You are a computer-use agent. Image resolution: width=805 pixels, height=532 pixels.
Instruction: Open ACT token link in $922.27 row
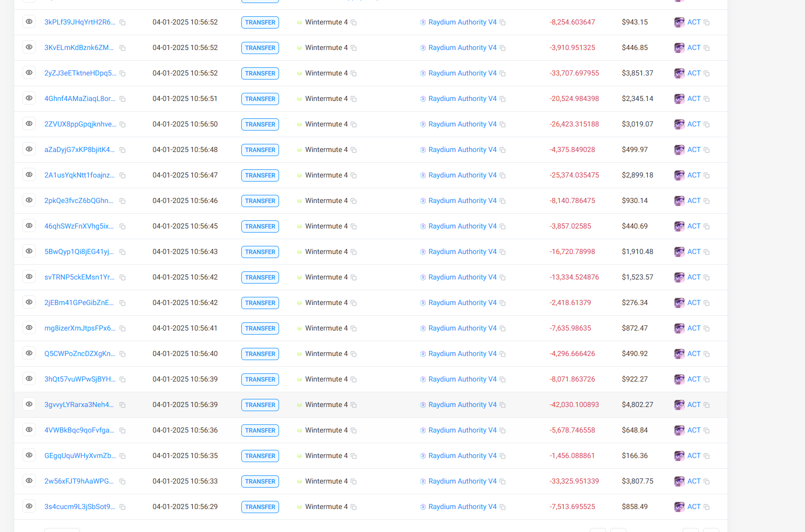tap(694, 379)
